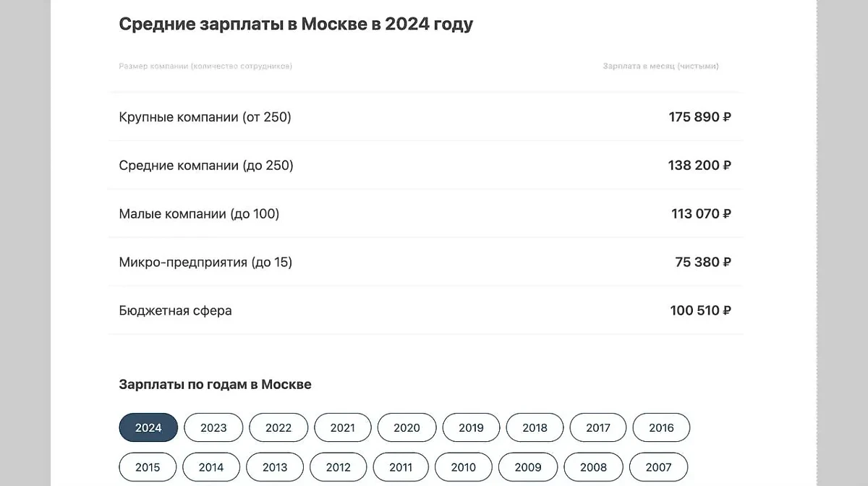
Task: Switch to year 2014
Action: [x=211, y=467]
